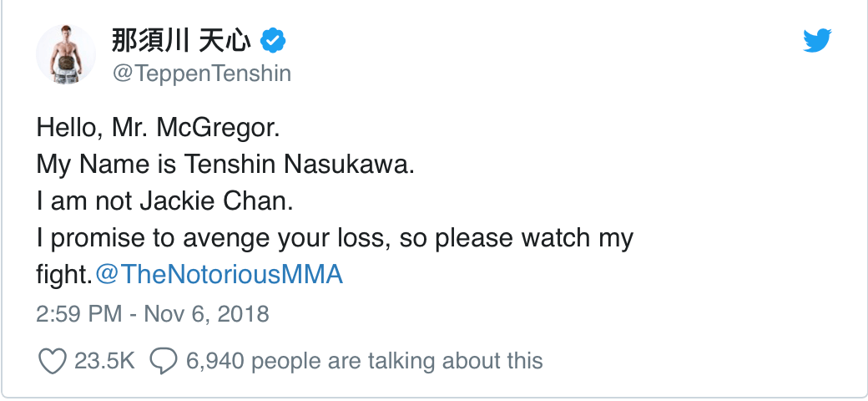The image size is (868, 401).
Task: Click the "I am not Jackie Chan." line
Action: 147,201
